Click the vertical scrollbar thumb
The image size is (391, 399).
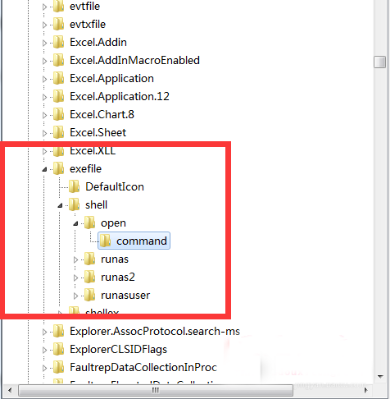[380, 62]
